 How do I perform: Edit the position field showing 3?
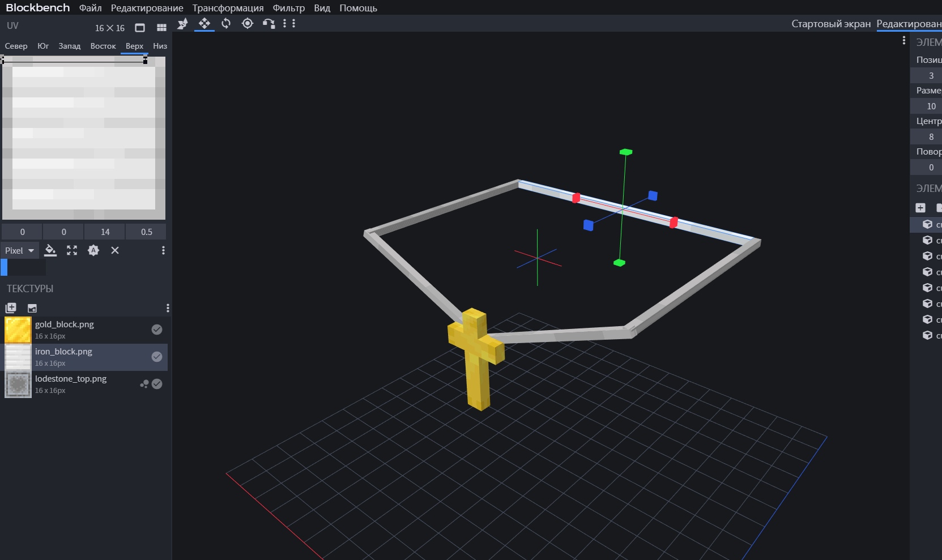pos(926,75)
